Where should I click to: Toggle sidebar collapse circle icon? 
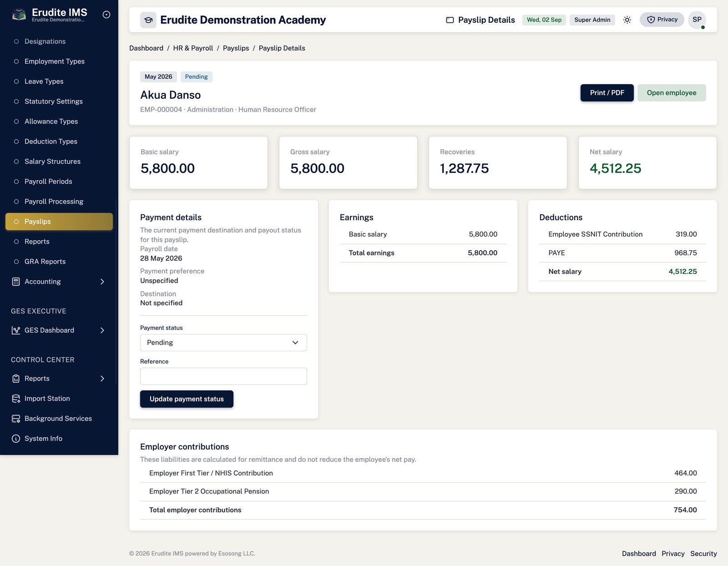point(106,15)
